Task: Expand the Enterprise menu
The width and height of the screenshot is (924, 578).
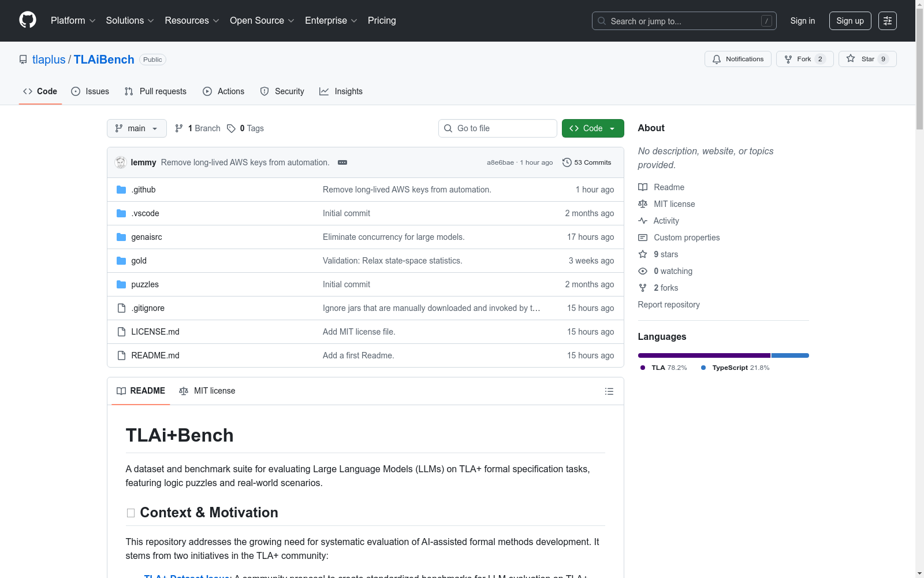Action: 331,21
